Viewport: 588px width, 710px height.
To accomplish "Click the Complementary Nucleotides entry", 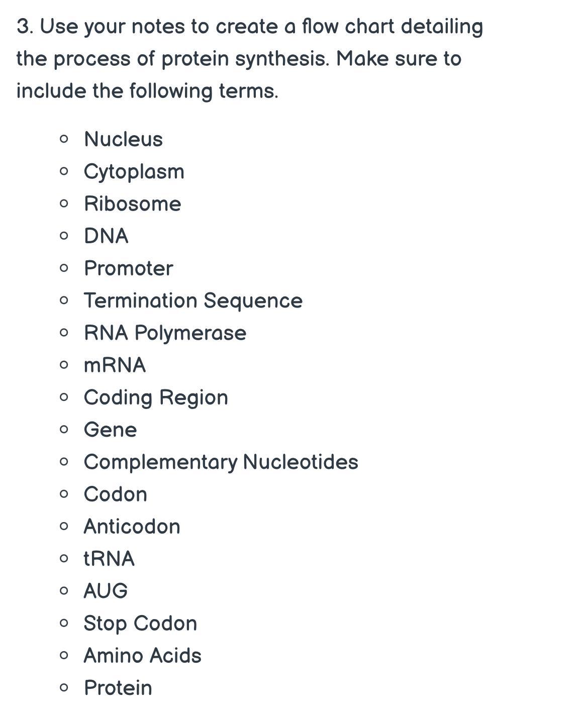I will coord(221,462).
